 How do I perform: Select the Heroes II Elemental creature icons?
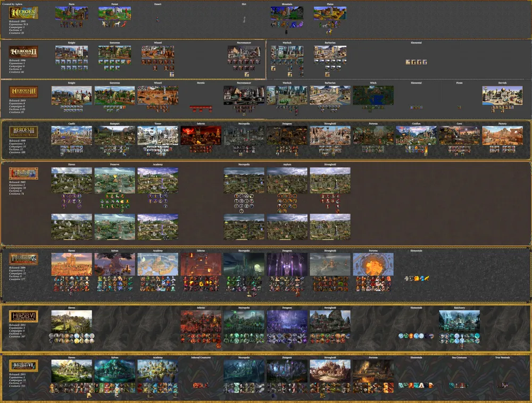click(x=416, y=62)
